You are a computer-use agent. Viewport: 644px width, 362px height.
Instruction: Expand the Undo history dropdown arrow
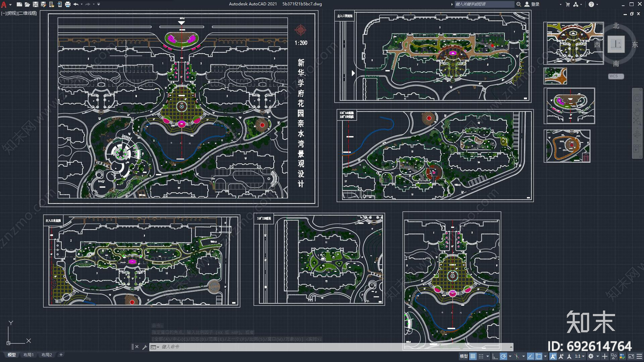click(x=82, y=4)
